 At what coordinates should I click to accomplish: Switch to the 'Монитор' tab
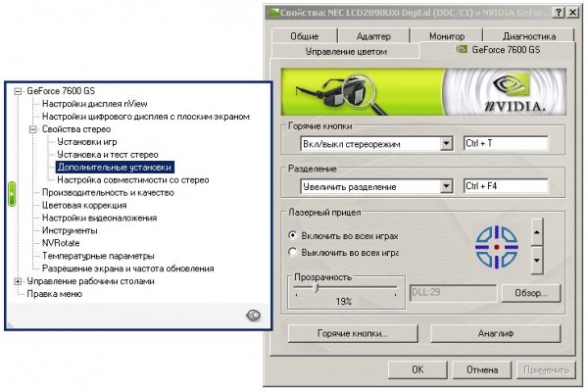[447, 36]
